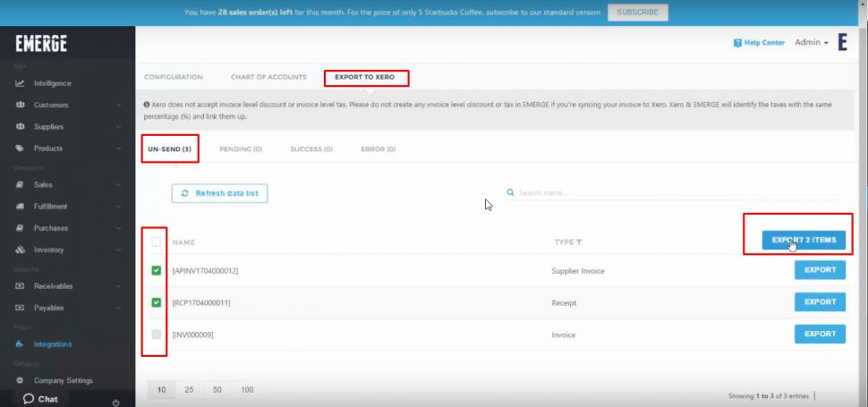
Task: Click the Intelligence chart icon in sidebar
Action: 20,83
